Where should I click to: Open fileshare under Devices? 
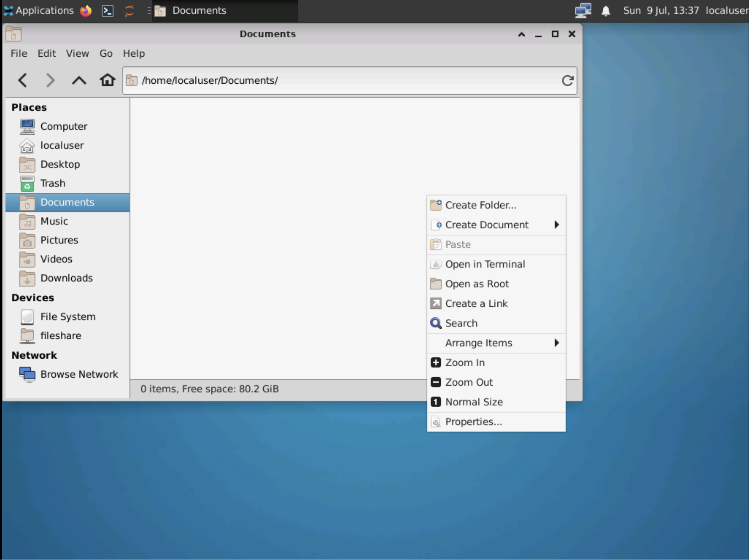[x=68, y=336]
